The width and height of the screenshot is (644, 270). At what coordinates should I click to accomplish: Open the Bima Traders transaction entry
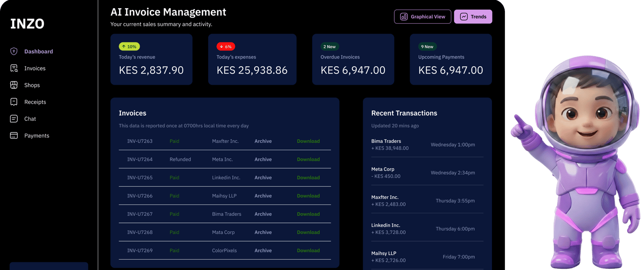pyautogui.click(x=427, y=144)
